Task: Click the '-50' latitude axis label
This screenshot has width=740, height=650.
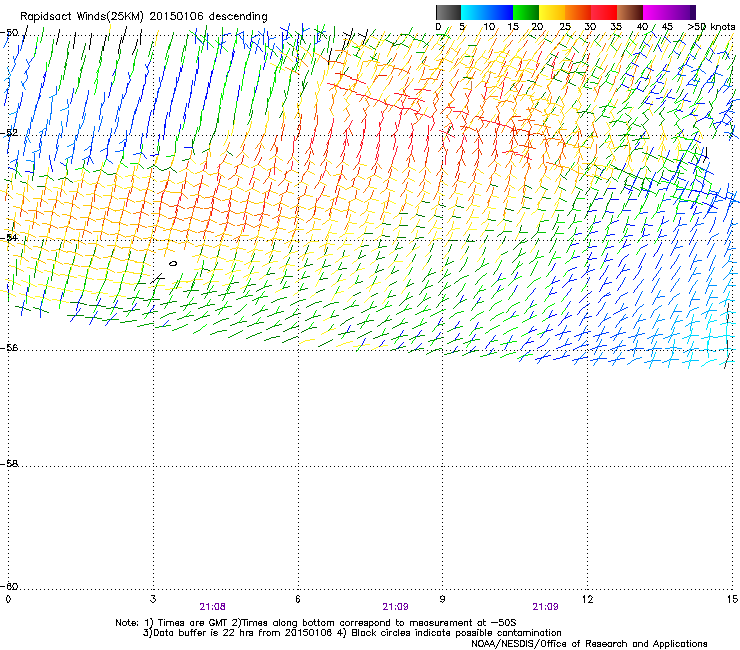Action: [x=9, y=33]
